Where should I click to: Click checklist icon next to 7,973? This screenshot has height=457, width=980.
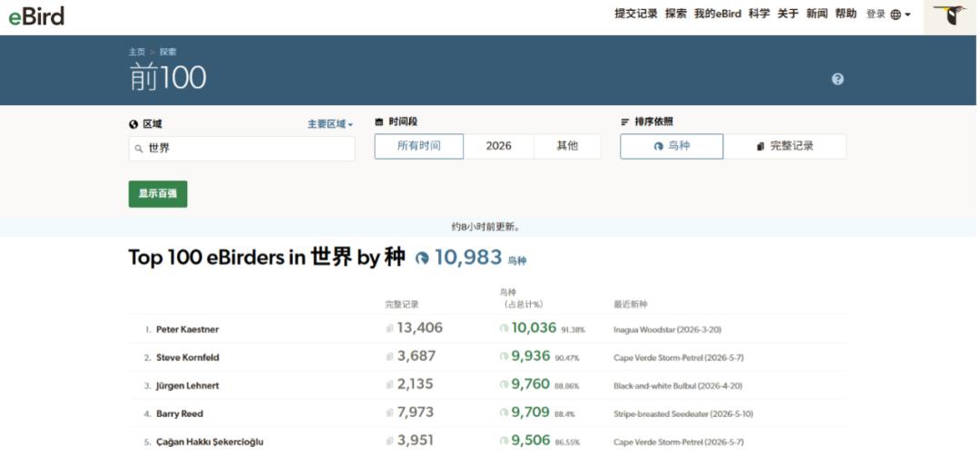coord(390,413)
